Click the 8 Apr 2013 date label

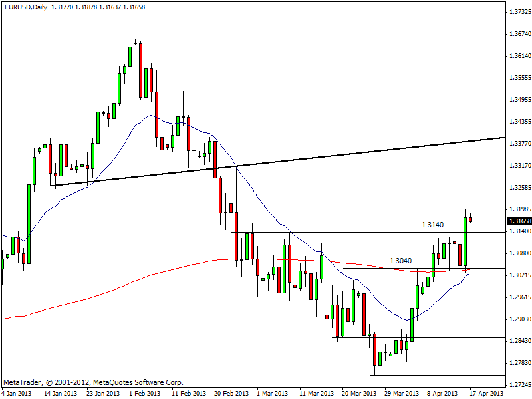click(x=442, y=394)
